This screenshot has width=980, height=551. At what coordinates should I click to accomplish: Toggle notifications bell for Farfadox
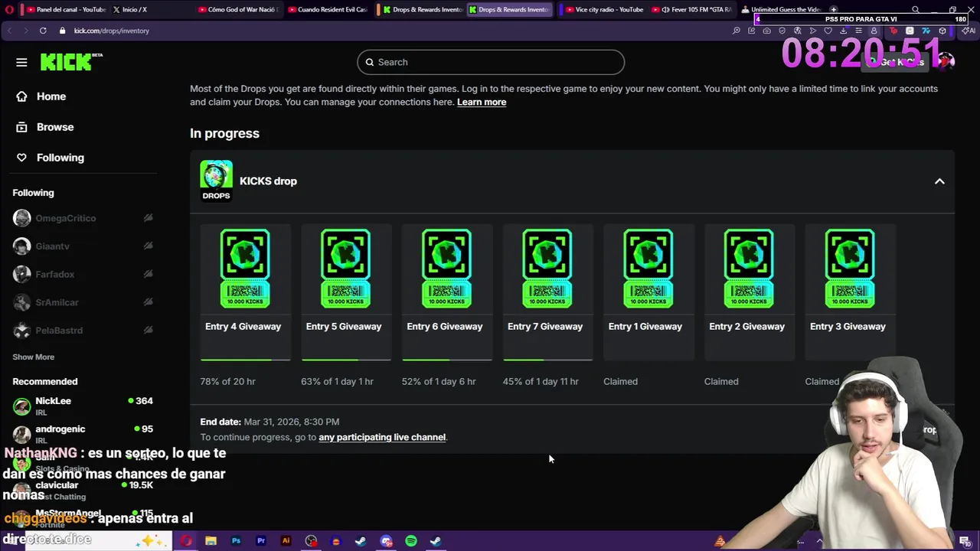click(x=148, y=274)
